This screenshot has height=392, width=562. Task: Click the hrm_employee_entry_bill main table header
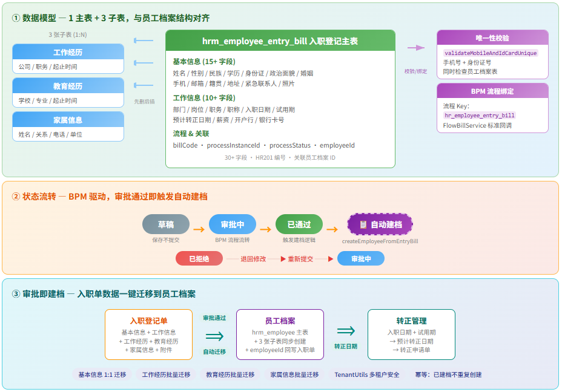coord(280,41)
